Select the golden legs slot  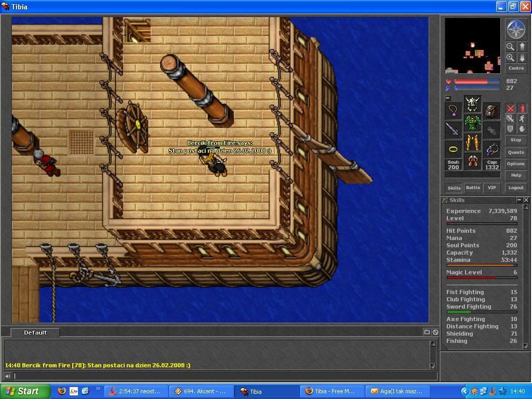pyautogui.click(x=473, y=142)
